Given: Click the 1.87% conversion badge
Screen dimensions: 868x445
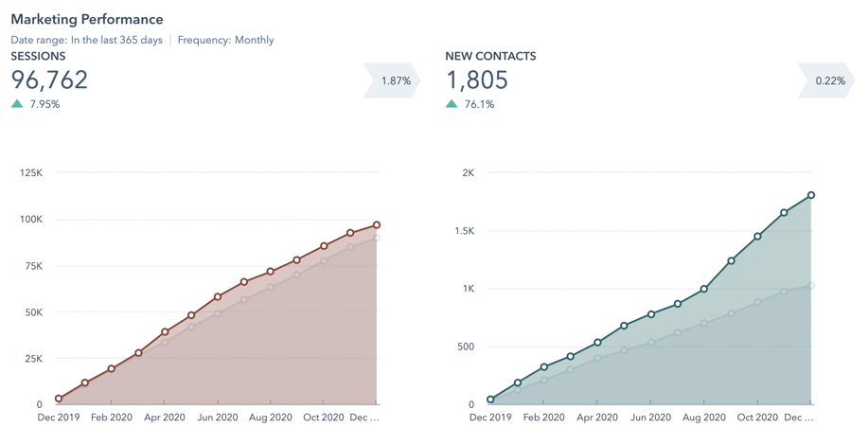Looking at the screenshot, I should (x=395, y=81).
